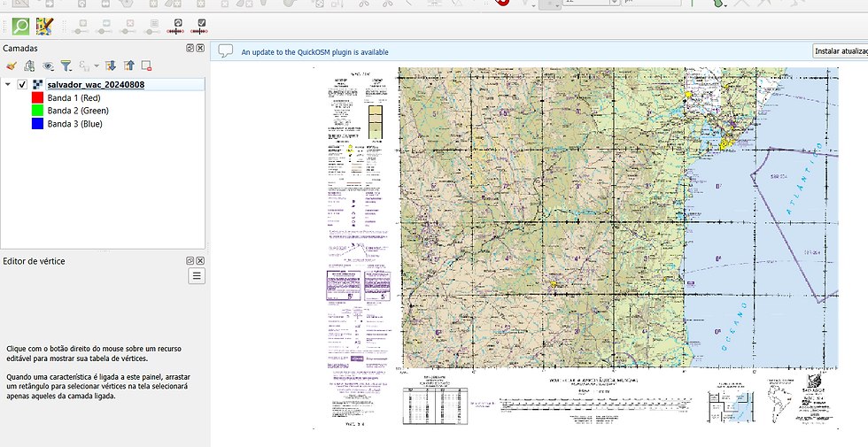Float the Editor de vértice panel
The width and height of the screenshot is (868, 447).
pyautogui.click(x=190, y=260)
